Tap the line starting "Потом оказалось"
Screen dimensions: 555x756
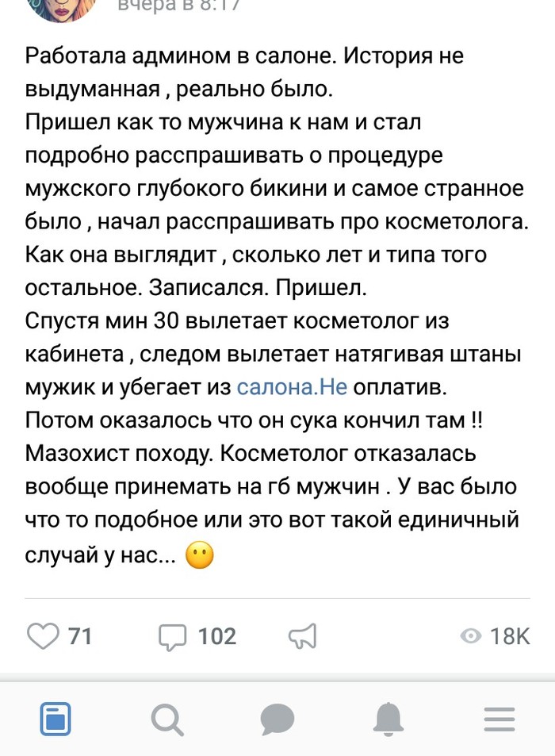(260, 421)
